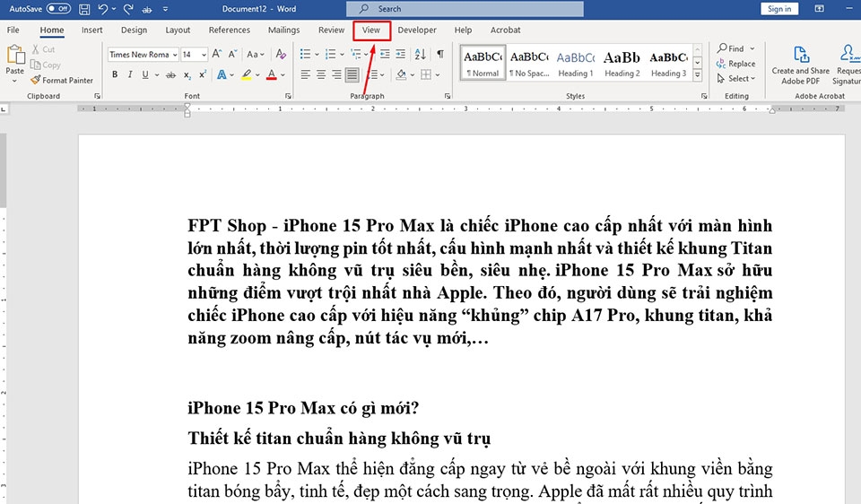
Task: Save the document with the floppy icon
Action: 84,9
